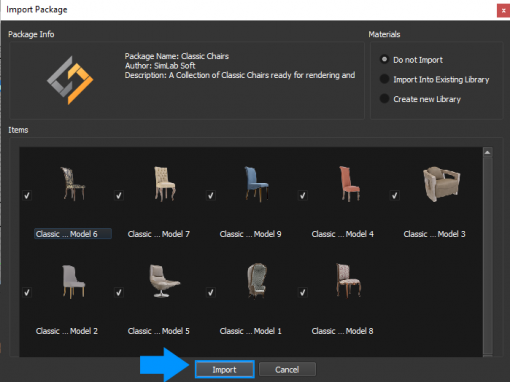Click the 'Classic ... Model 1' label
Image resolution: width=510 pixels, height=382 pixels.
[250, 331]
